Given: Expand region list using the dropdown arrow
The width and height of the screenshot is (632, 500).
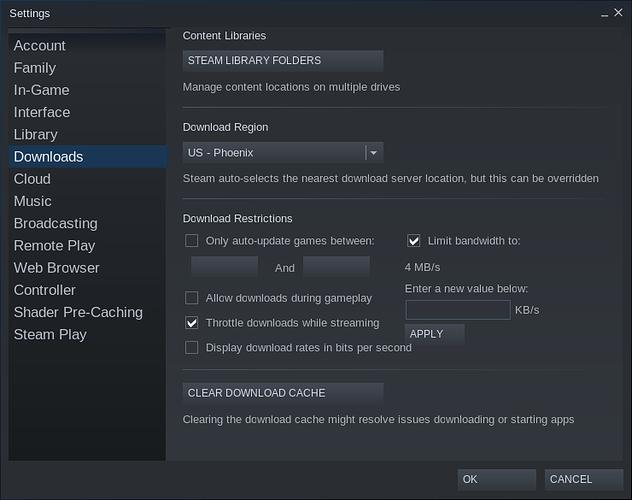Looking at the screenshot, I should tap(374, 153).
